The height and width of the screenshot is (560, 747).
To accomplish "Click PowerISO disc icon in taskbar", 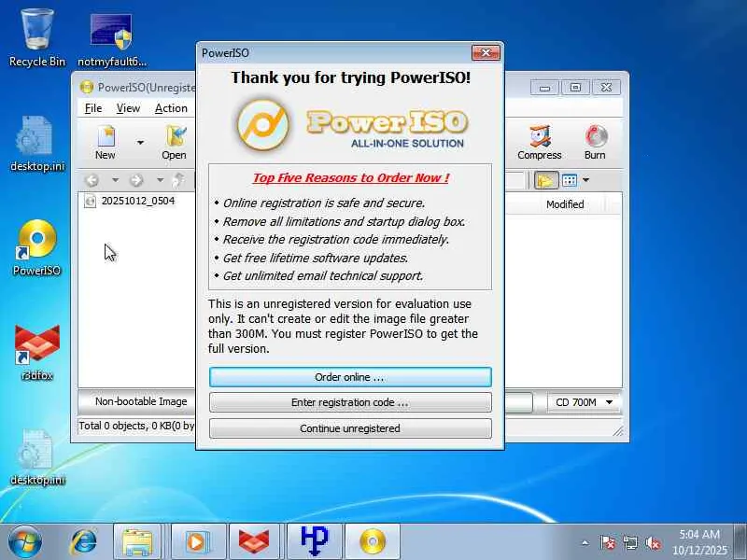I will 373,542.
